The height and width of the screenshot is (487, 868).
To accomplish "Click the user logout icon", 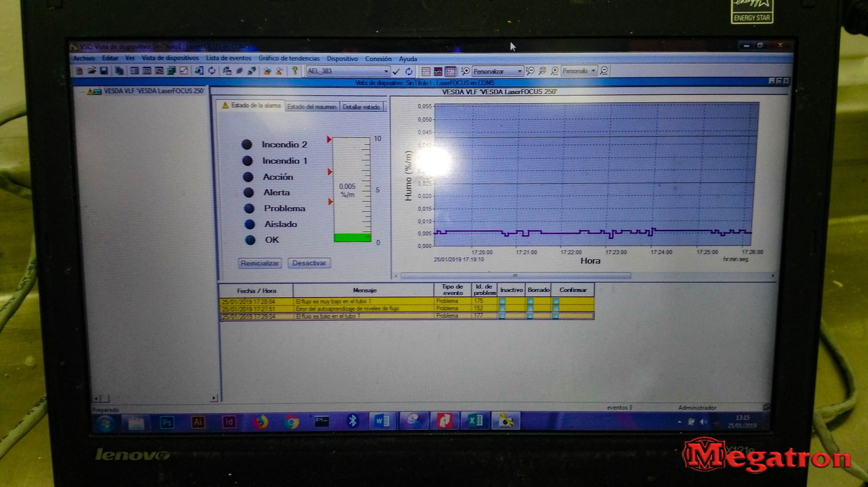I will coord(279,71).
